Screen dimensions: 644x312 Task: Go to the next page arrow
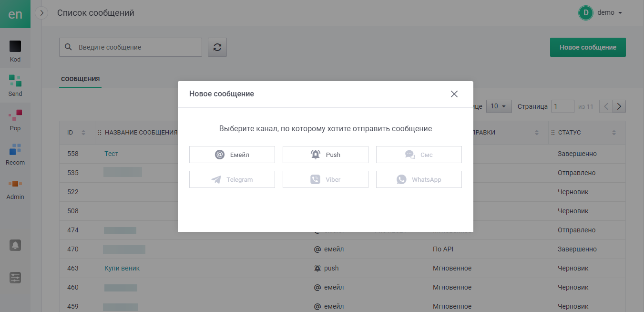[x=619, y=106]
